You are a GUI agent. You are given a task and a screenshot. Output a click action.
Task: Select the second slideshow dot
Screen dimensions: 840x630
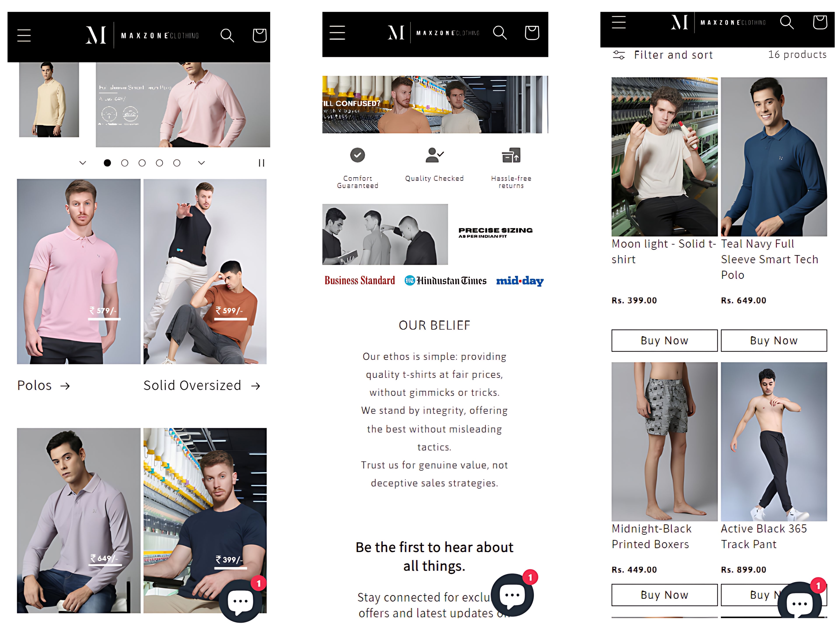(124, 163)
